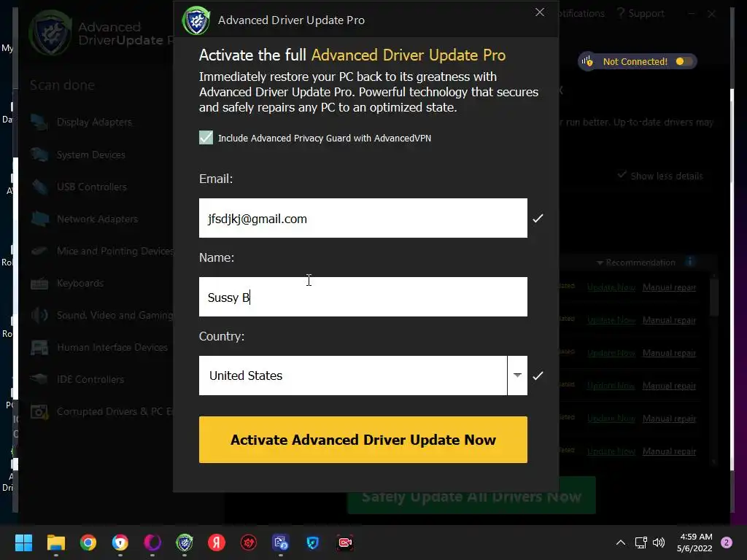Select Corrupted Drivers & PC category

pyautogui.click(x=115, y=411)
